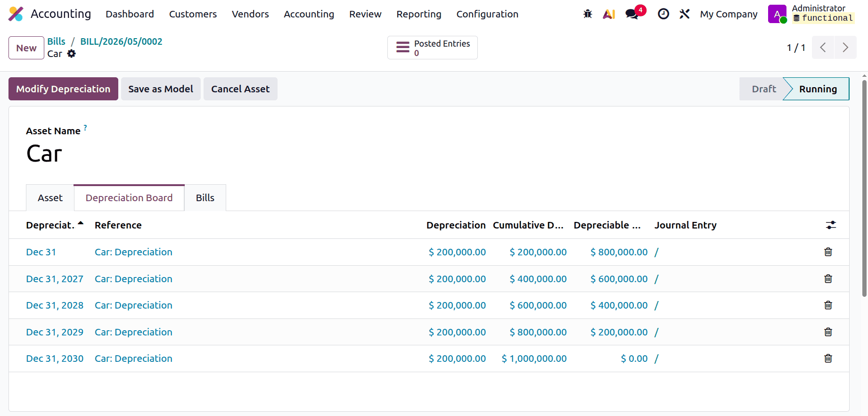This screenshot has width=868, height=416.
Task: Switch to the Bills tab
Action: pyautogui.click(x=205, y=198)
